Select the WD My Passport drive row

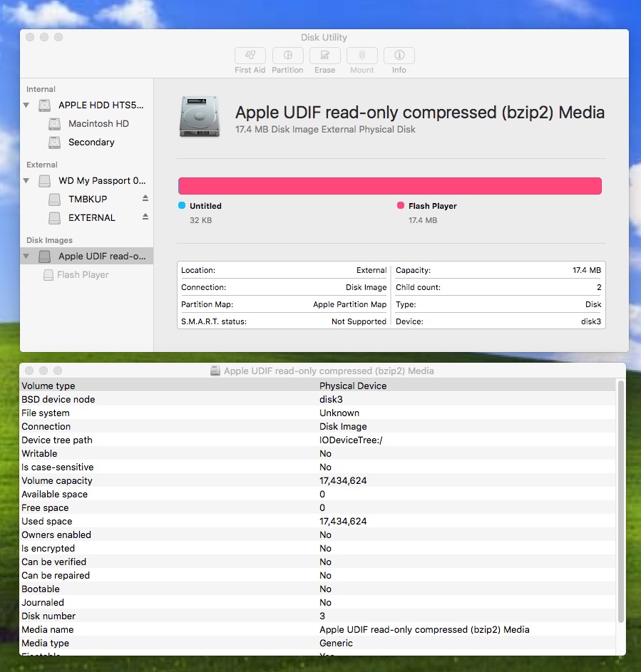coord(86,181)
